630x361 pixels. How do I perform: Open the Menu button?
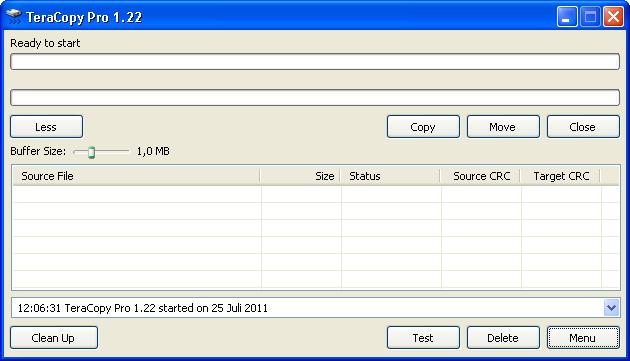(x=583, y=338)
